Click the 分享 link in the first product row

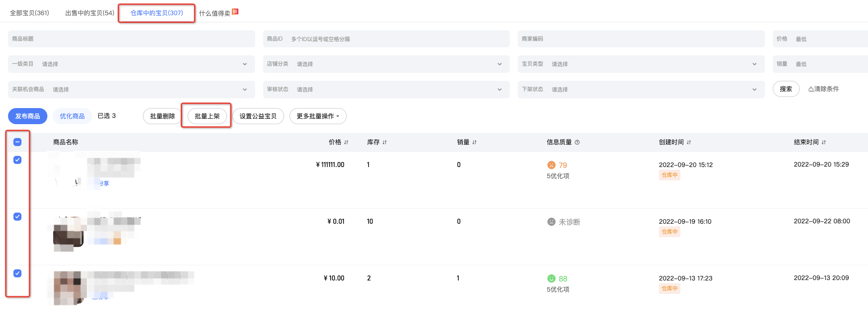[104, 184]
